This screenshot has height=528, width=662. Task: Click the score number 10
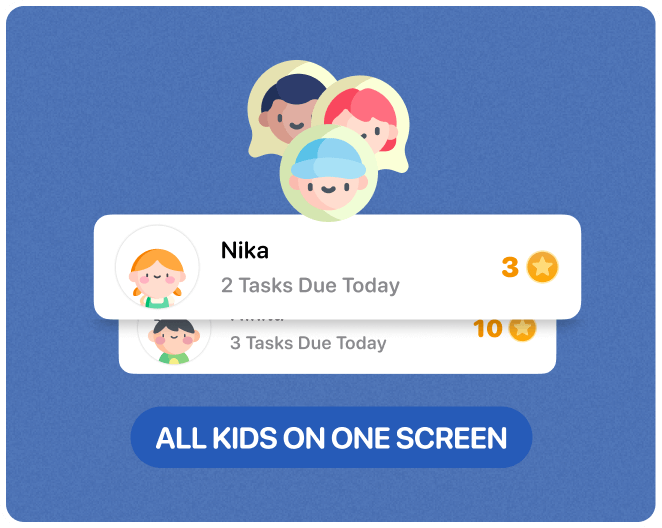tap(488, 329)
